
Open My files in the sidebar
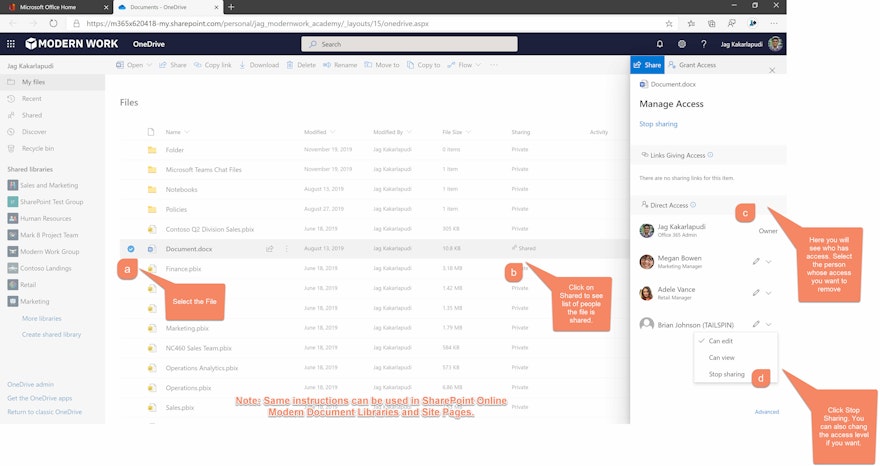coord(52,82)
